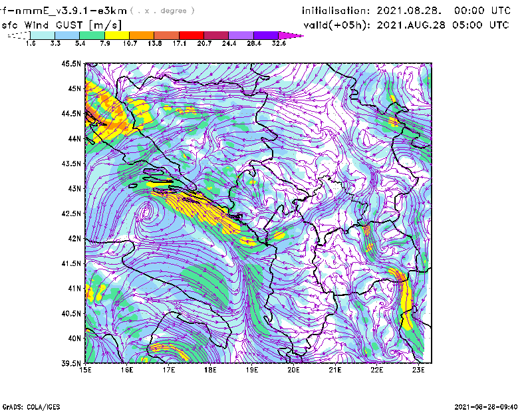Click the 17E longitude label

pos(169,370)
